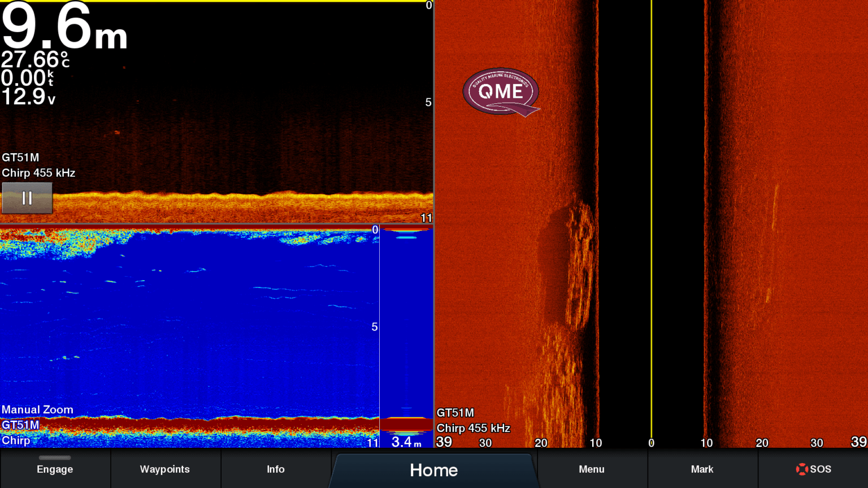
Task: Pause the sonar with the pause button
Action: pyautogui.click(x=27, y=198)
